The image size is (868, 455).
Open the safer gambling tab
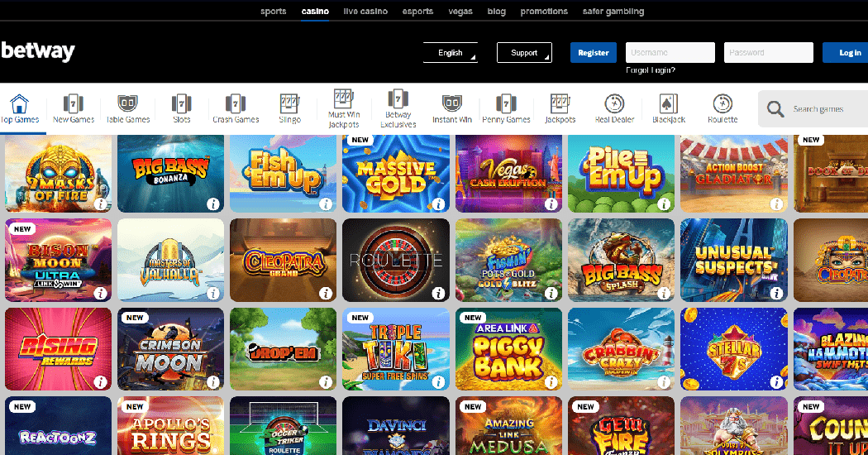(x=613, y=11)
